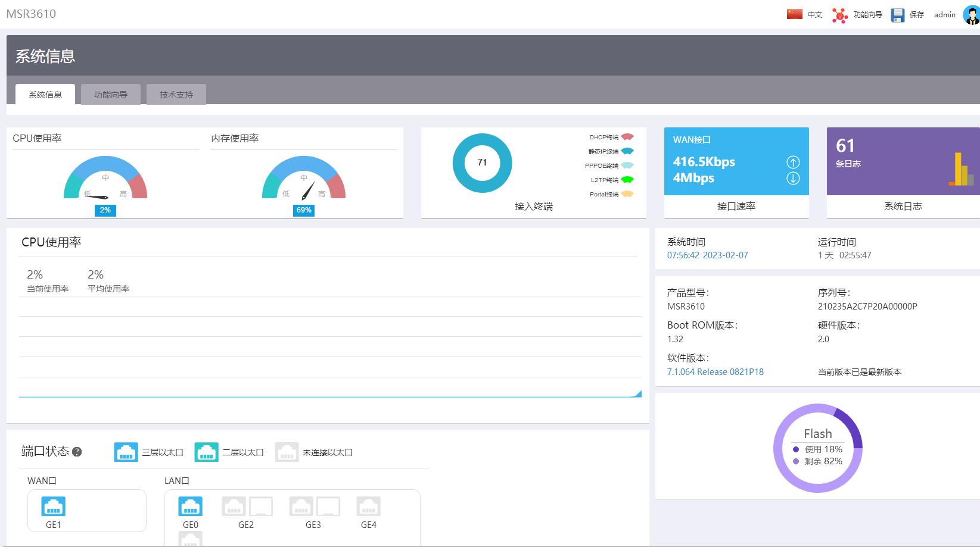The height and width of the screenshot is (547, 980).
Task: Click the system log bar chart icon
Action: tap(961, 170)
